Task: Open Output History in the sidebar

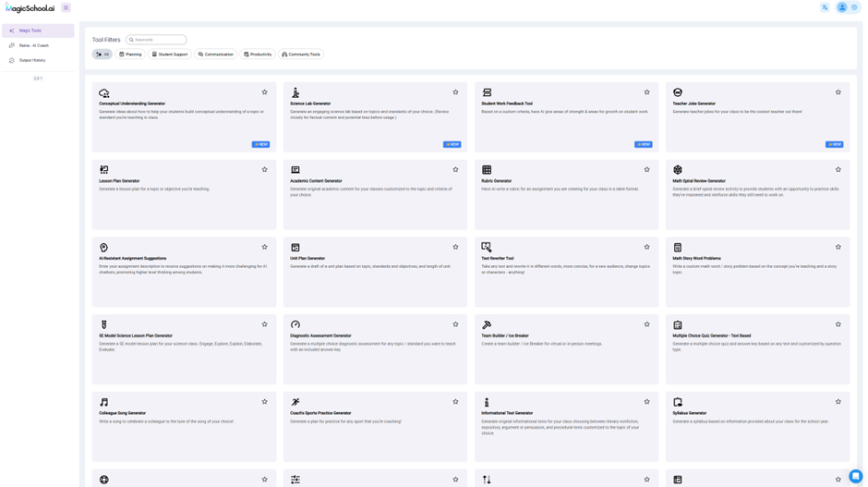Action: [x=38, y=60]
